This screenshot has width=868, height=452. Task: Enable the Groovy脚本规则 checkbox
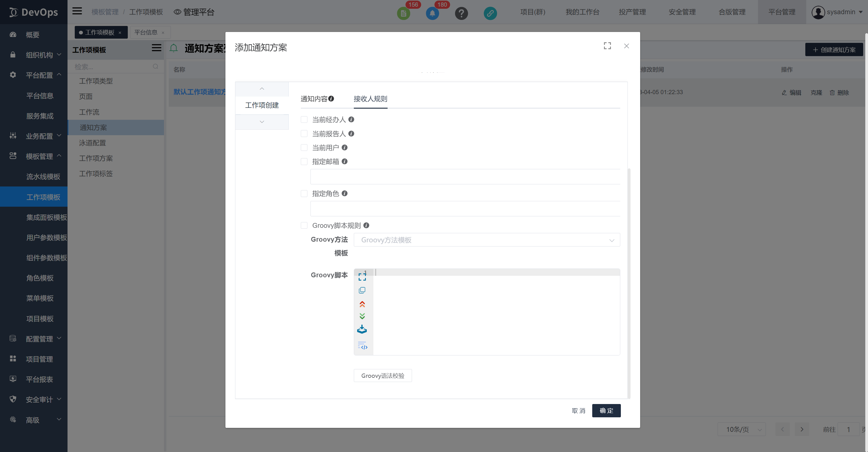coord(304,225)
